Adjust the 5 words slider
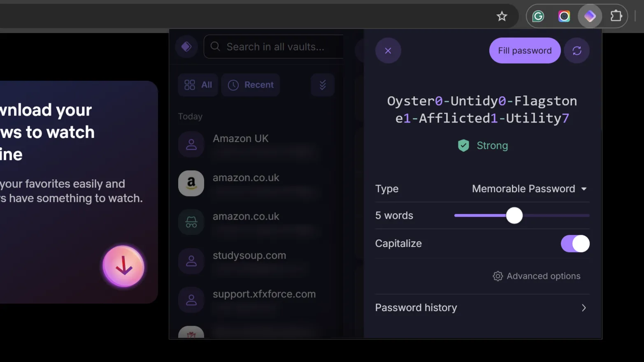The width and height of the screenshot is (644, 362). [x=514, y=215]
